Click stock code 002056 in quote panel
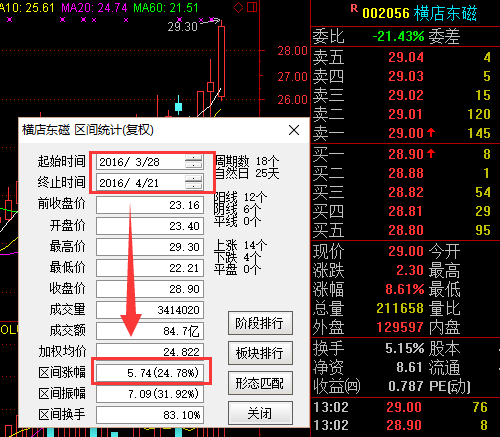Screen dimensions: 500x437 [x=386, y=13]
